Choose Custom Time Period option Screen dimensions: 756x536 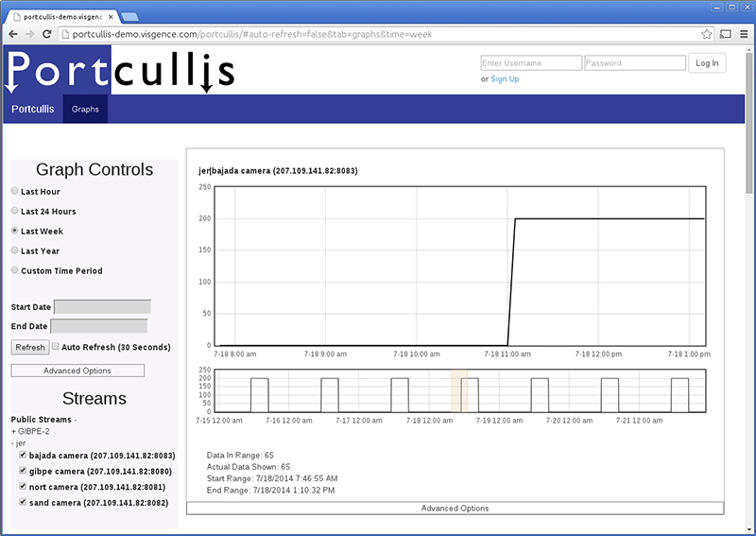14,269
